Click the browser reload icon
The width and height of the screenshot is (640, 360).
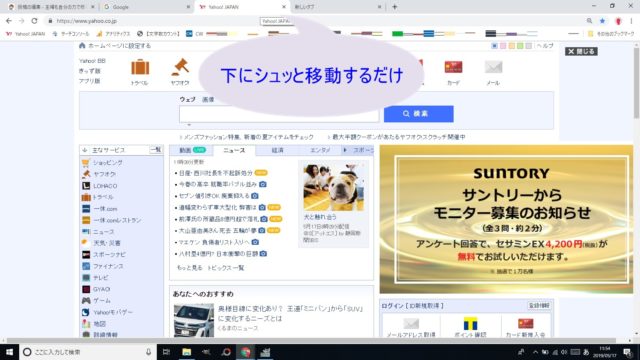tap(34, 21)
